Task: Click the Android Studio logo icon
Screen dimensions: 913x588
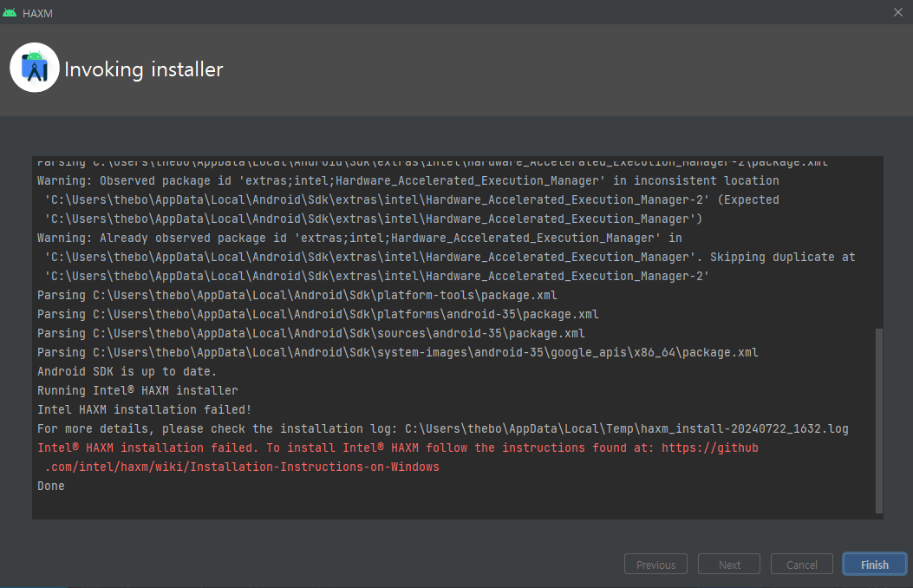Action: (x=35, y=68)
